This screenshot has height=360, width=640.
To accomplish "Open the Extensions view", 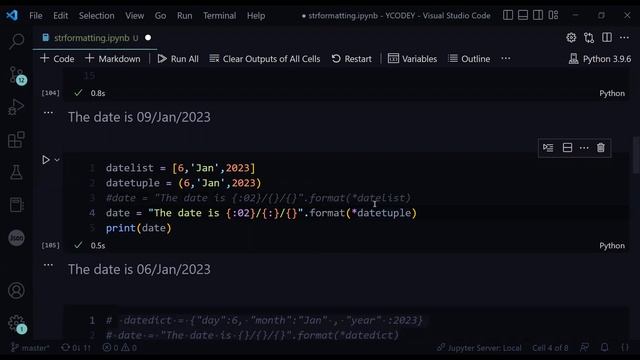I will coord(16,140).
